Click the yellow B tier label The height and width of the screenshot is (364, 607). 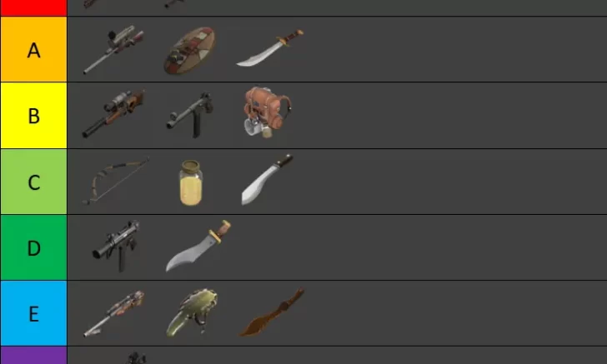pyautogui.click(x=33, y=115)
